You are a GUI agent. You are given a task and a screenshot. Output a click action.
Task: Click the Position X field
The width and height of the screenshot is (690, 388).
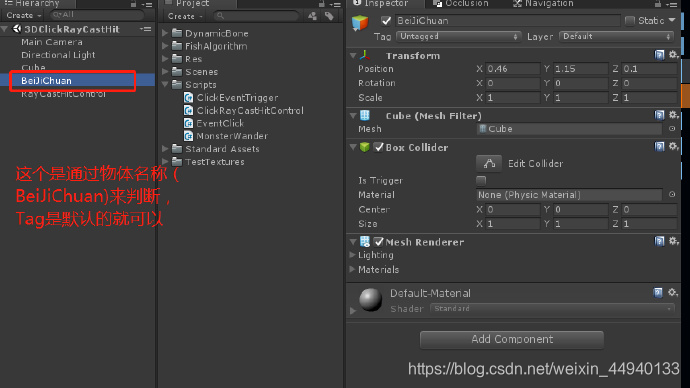coord(513,69)
